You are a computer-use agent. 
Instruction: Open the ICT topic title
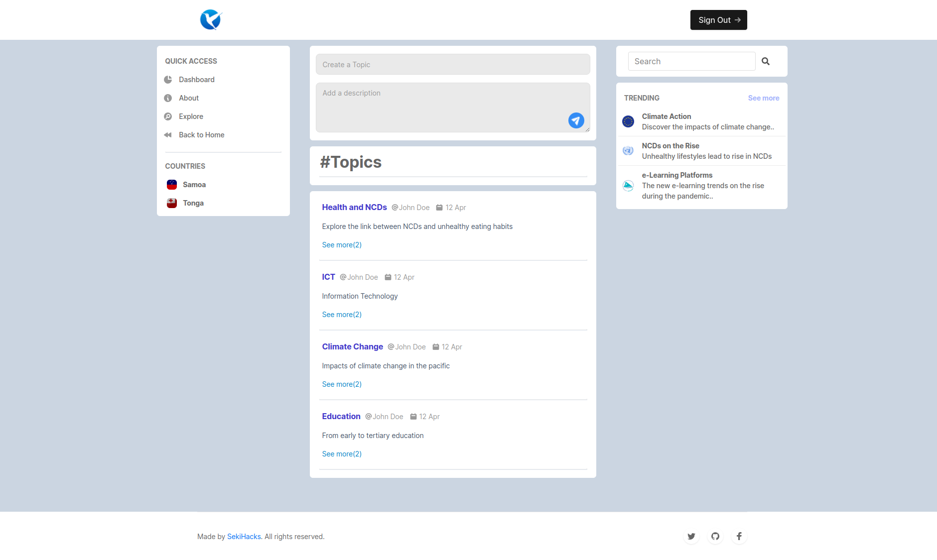pyautogui.click(x=328, y=277)
